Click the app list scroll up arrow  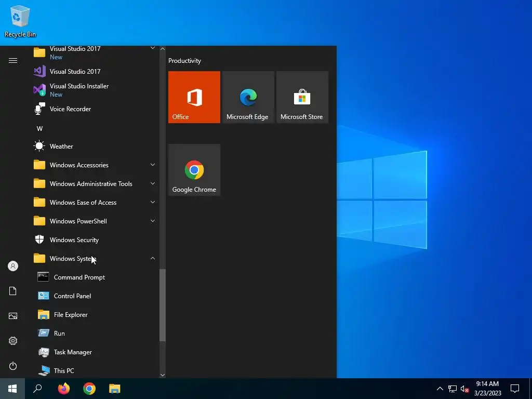click(163, 49)
